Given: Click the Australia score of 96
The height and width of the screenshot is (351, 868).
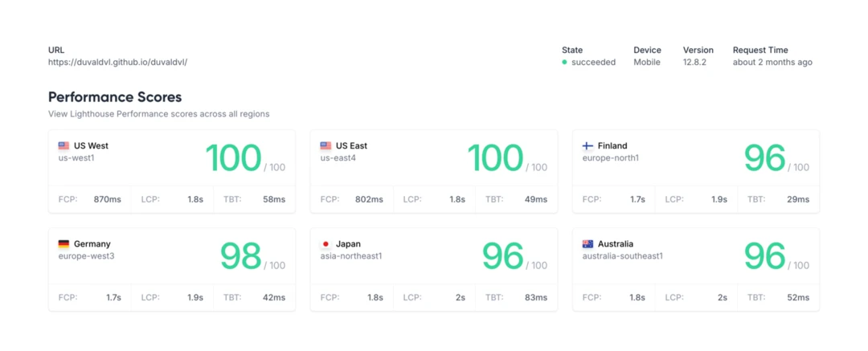Looking at the screenshot, I should click(x=764, y=256).
